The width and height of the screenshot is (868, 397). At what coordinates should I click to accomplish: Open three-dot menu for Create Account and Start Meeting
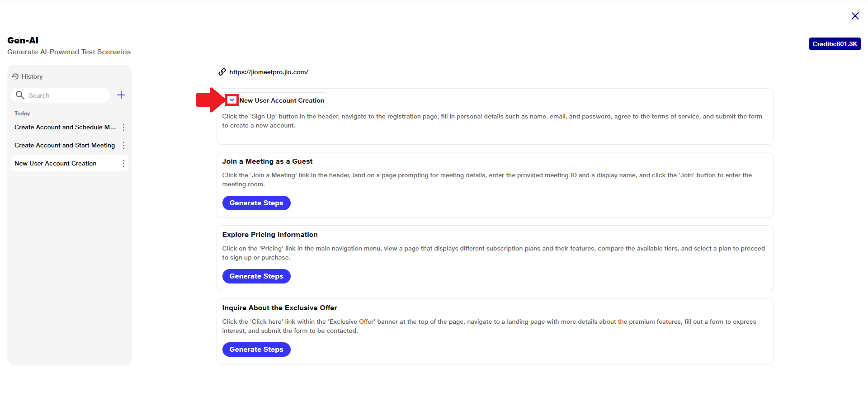(123, 146)
